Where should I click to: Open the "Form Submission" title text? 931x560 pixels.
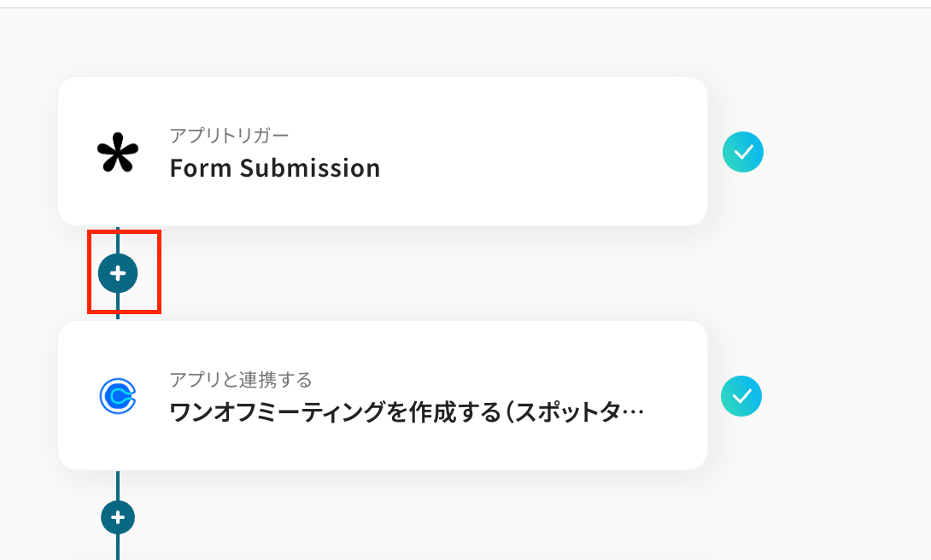click(x=274, y=168)
